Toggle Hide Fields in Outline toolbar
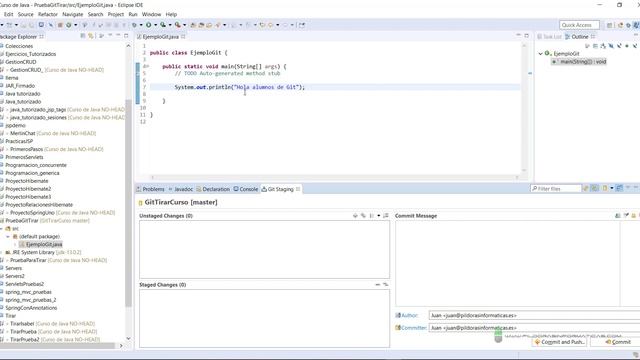Image resolution: width=640 pixels, height=360 pixels. click(x=611, y=46)
